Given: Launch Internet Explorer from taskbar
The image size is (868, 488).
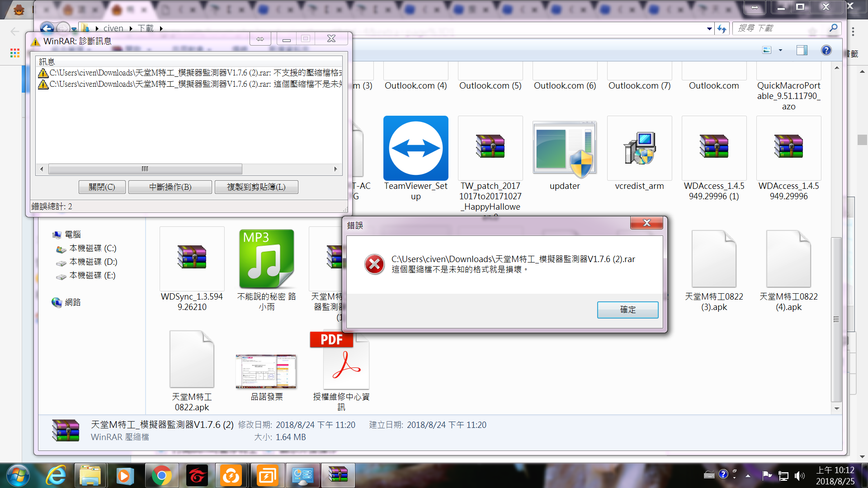Looking at the screenshot, I should [x=56, y=476].
